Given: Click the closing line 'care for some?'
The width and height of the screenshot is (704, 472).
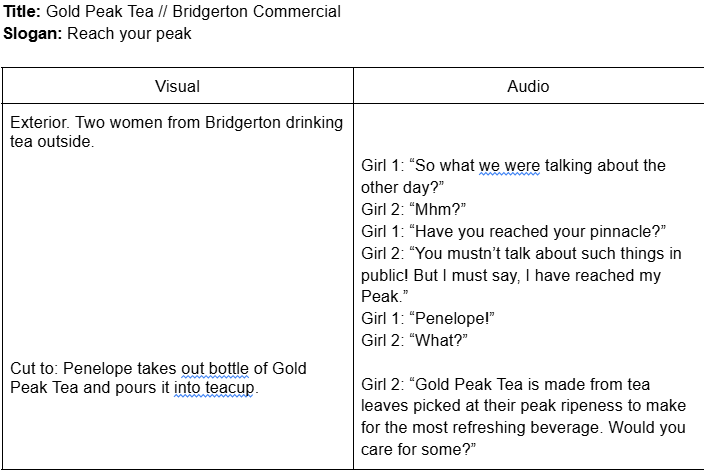Looking at the screenshot, I should tap(418, 450).
